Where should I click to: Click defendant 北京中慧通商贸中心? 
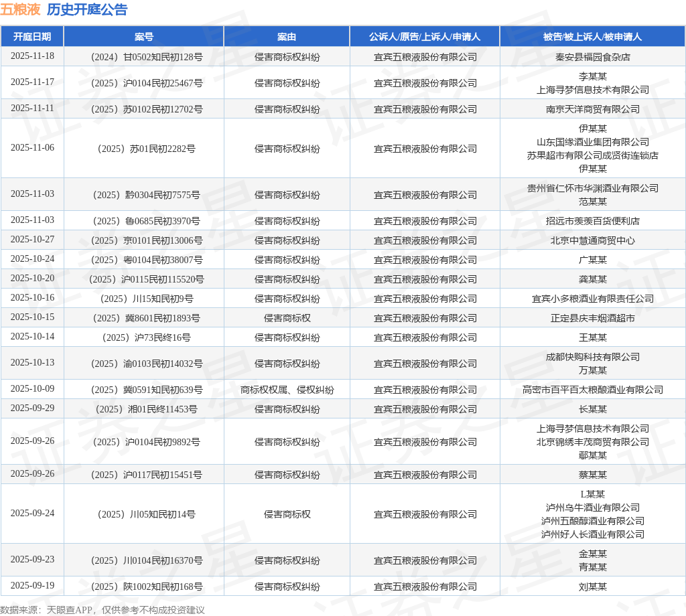593,240
